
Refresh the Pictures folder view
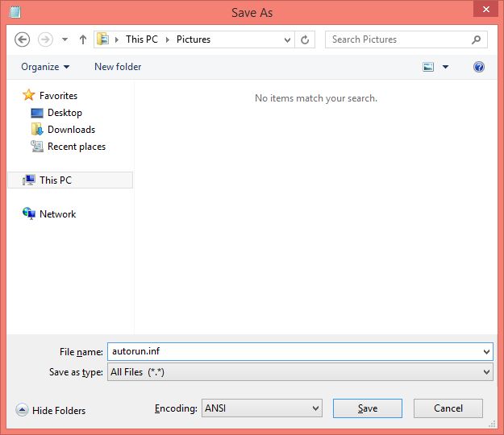click(305, 39)
